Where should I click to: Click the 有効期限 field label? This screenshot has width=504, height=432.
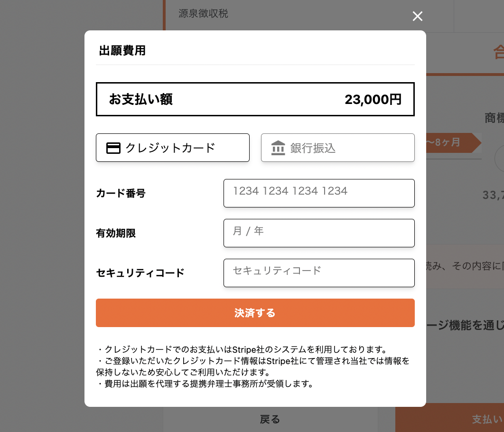[116, 233]
